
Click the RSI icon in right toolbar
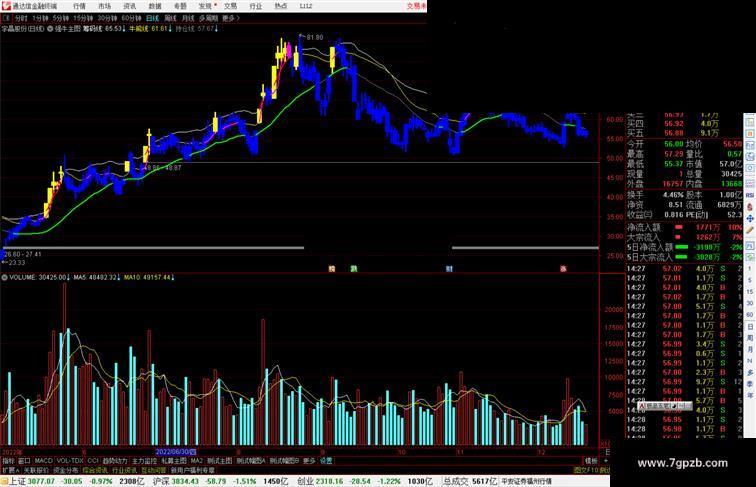(750, 195)
